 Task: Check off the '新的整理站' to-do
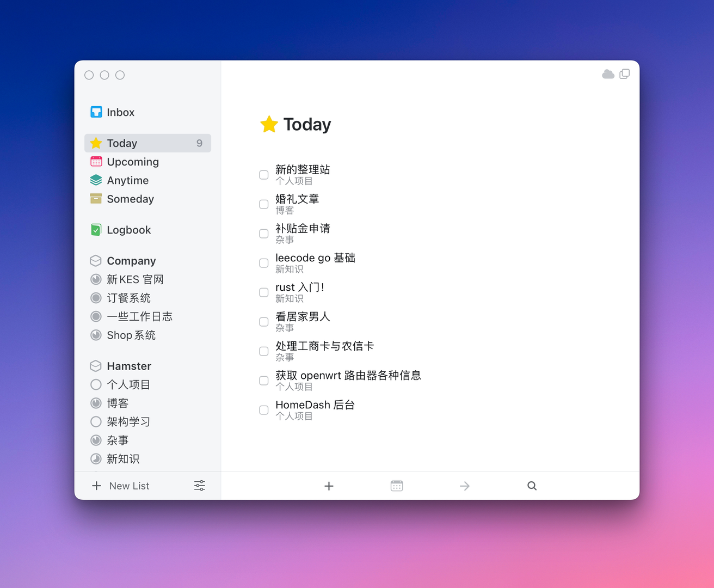click(x=264, y=175)
